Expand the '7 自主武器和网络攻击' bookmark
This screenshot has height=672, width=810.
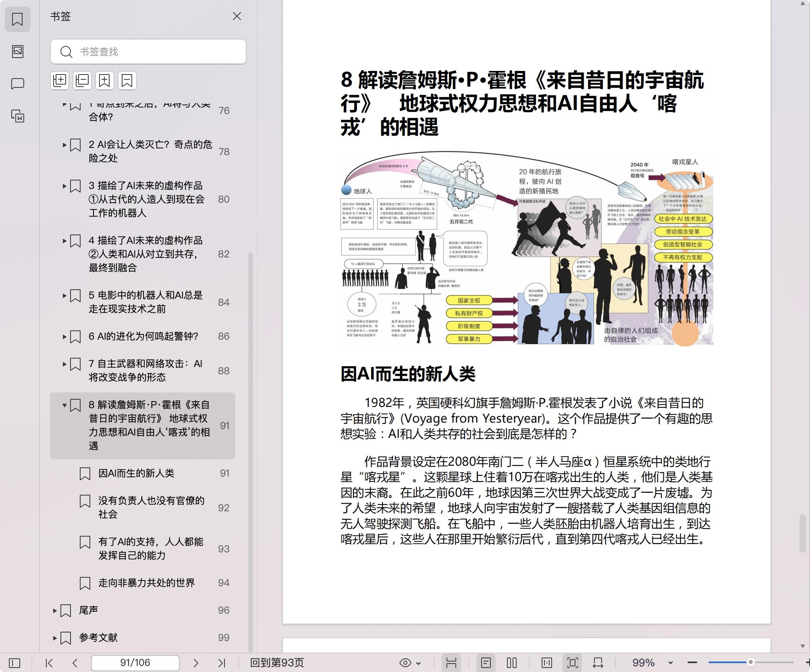tap(64, 364)
